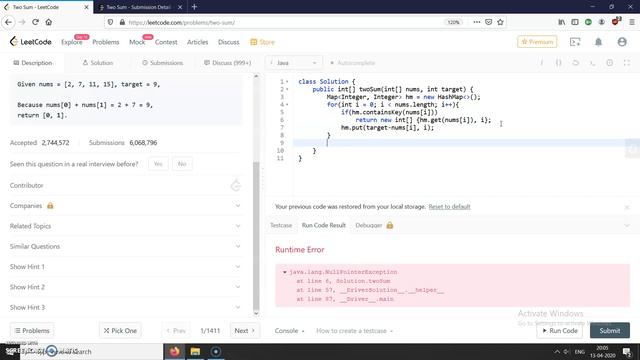Click the Premium button
The width and height of the screenshot is (640, 360).
[537, 42]
